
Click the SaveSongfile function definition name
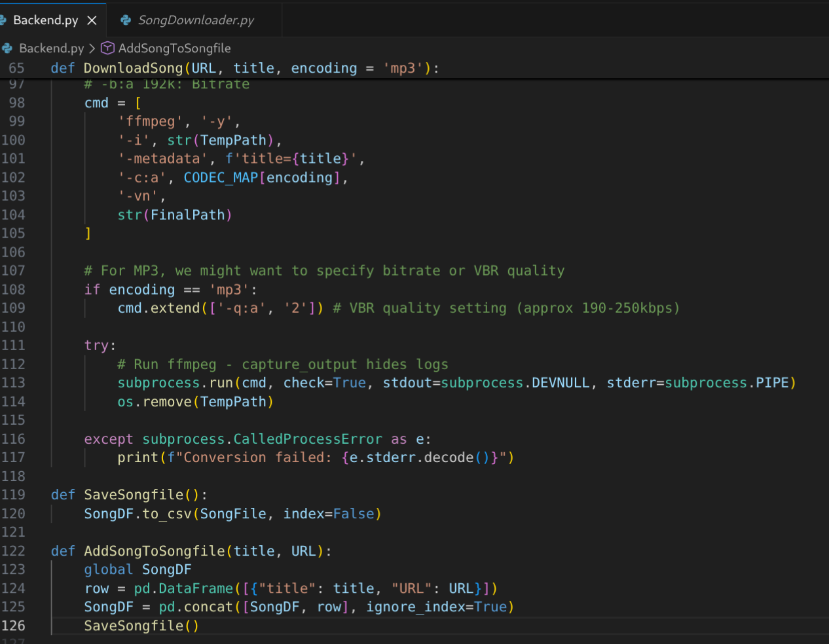[x=134, y=495]
